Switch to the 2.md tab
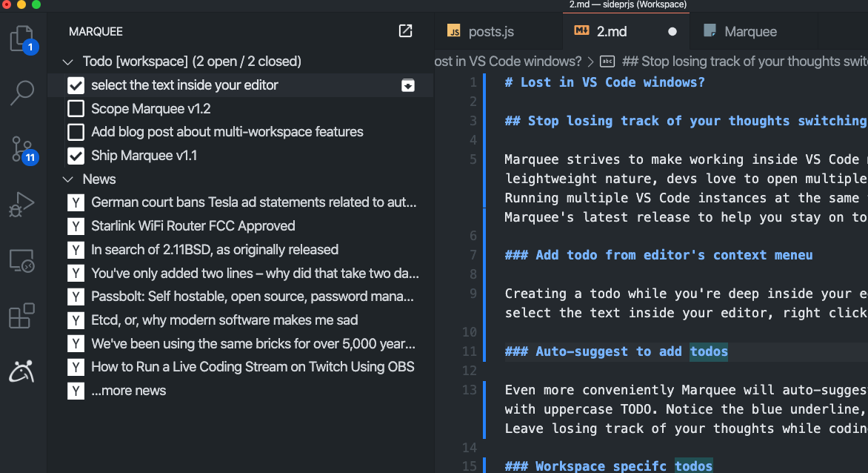This screenshot has width=868, height=473. click(x=626, y=32)
